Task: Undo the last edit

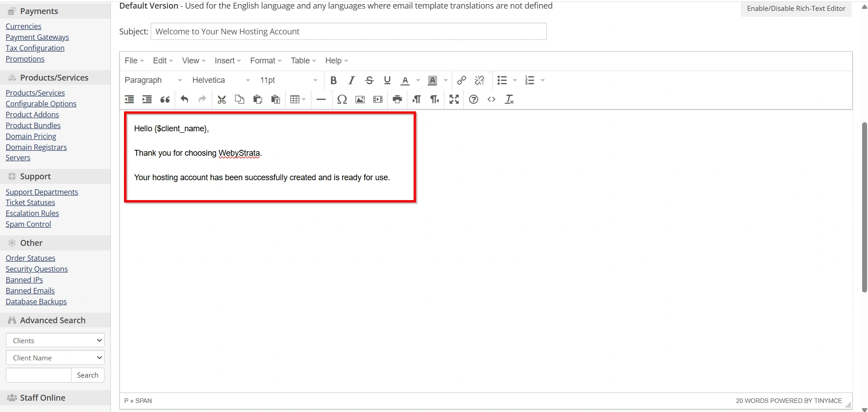Action: pyautogui.click(x=184, y=100)
